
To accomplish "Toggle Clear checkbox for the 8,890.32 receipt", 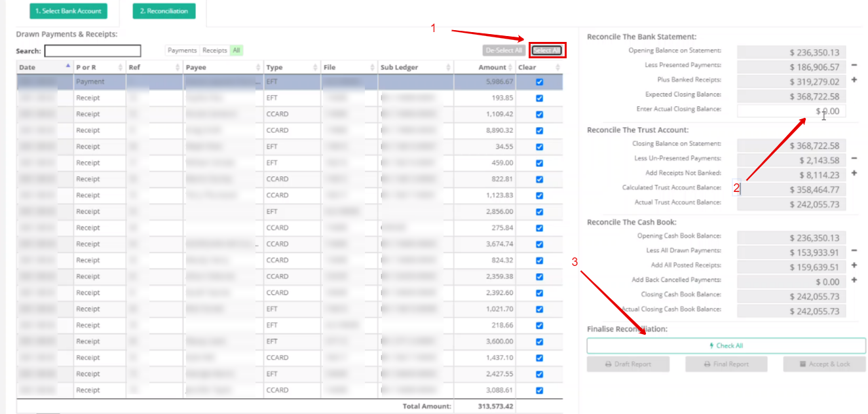I will coord(539,130).
